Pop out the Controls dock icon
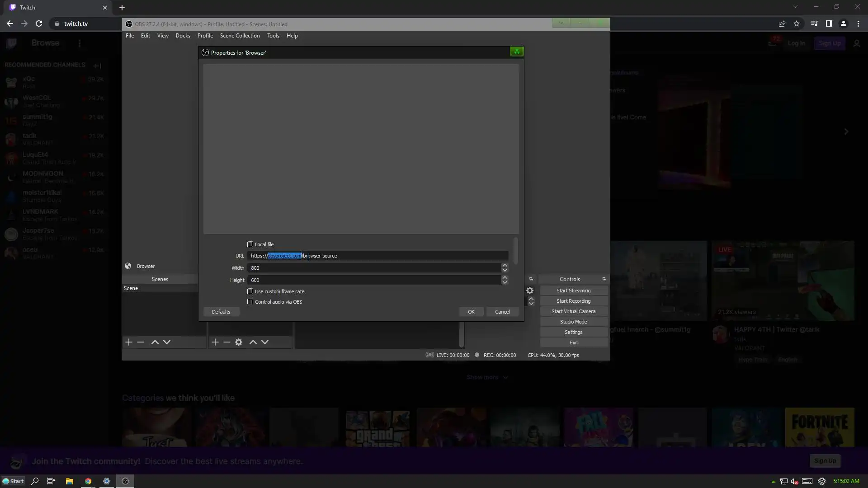 604,279
